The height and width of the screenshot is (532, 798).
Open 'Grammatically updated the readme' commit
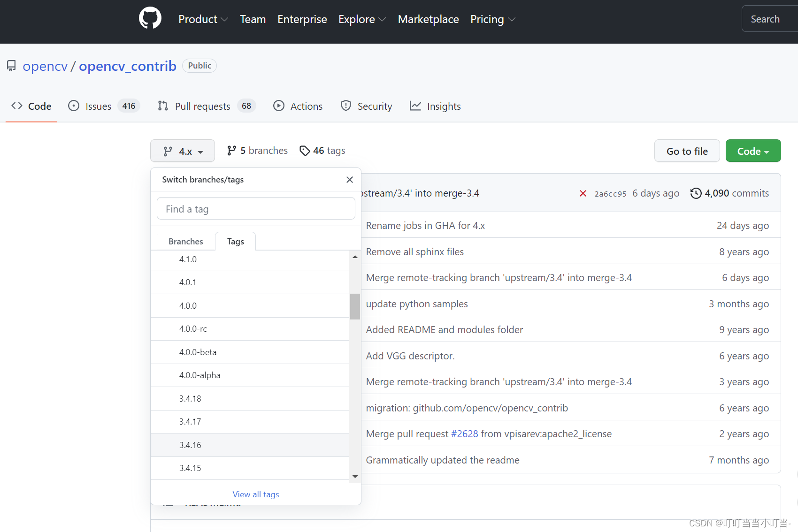(x=443, y=460)
